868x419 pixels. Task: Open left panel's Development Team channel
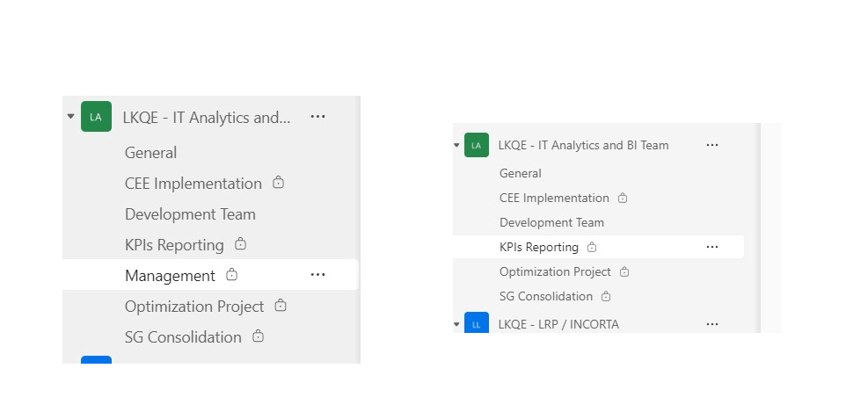click(190, 214)
